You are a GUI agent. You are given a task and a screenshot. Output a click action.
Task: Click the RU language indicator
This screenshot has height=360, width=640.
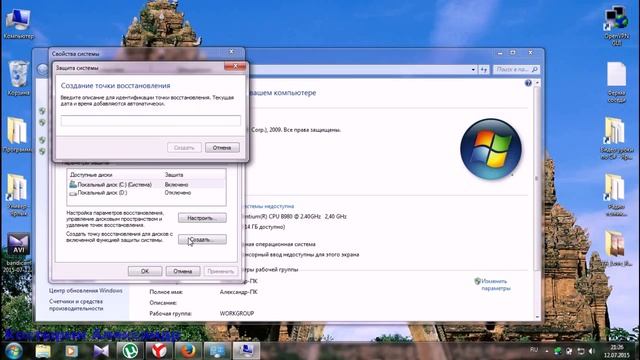(534, 350)
